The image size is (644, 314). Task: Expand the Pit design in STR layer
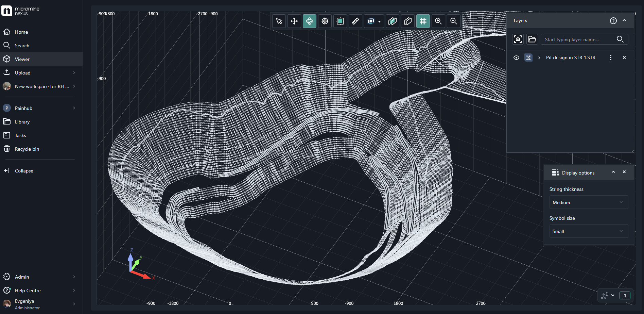click(x=539, y=57)
